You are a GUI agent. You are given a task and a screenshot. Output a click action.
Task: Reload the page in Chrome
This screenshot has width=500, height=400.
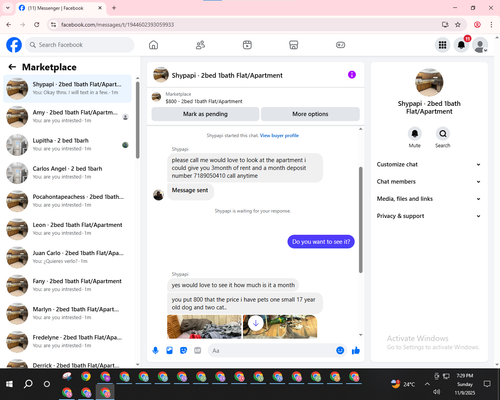37,24
